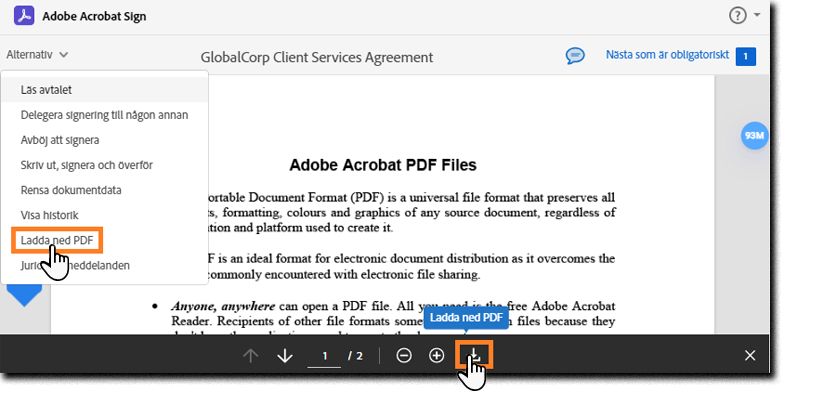Open the Alternativ options dropdown
The width and height of the screenshot is (829, 401).
tap(37, 54)
